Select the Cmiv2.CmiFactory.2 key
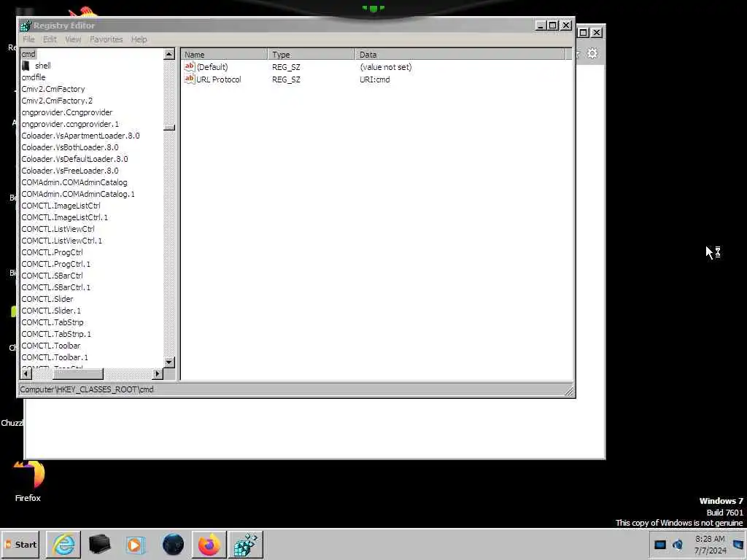747x560 pixels. click(57, 101)
